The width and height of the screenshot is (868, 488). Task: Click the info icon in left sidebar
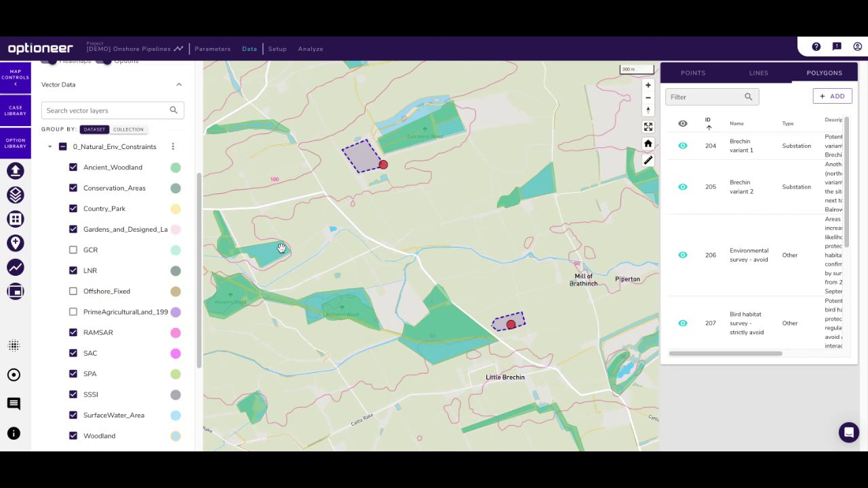tap(14, 434)
